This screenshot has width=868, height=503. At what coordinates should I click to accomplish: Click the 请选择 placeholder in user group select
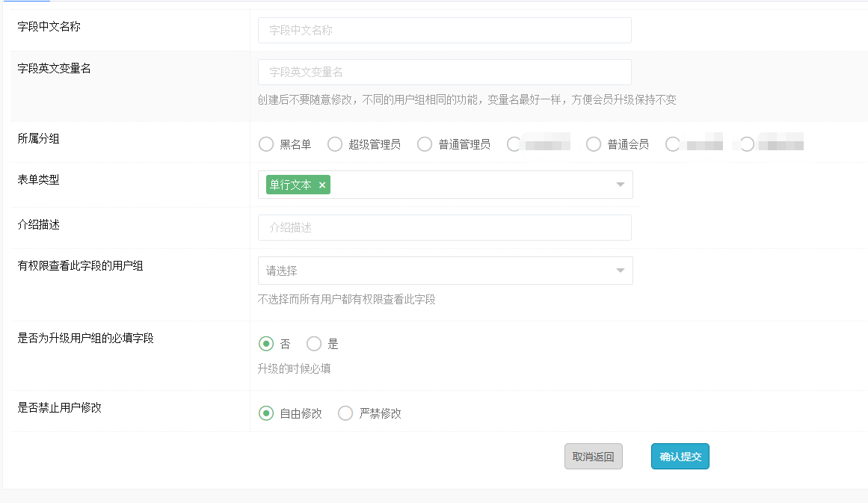click(283, 271)
